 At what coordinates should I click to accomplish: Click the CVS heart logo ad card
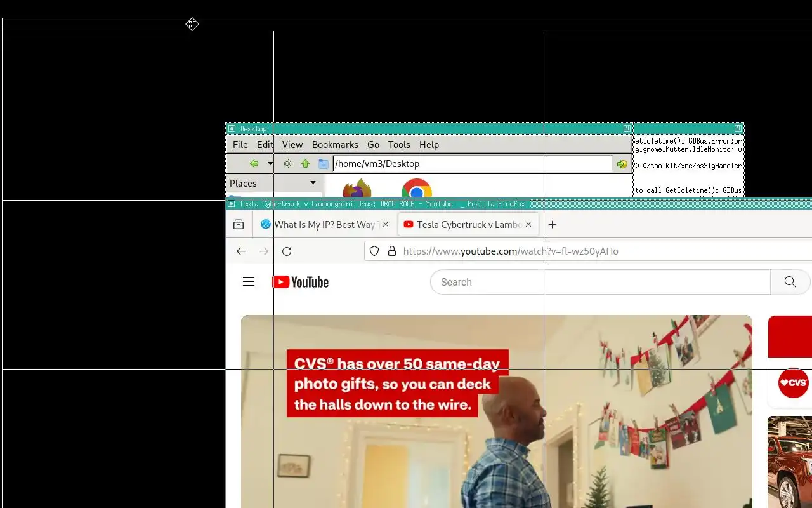[794, 383]
